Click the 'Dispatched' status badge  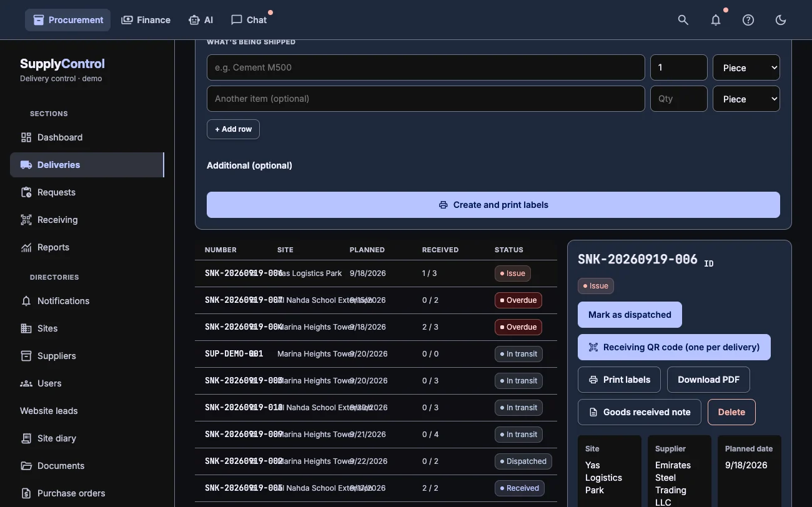click(x=523, y=461)
